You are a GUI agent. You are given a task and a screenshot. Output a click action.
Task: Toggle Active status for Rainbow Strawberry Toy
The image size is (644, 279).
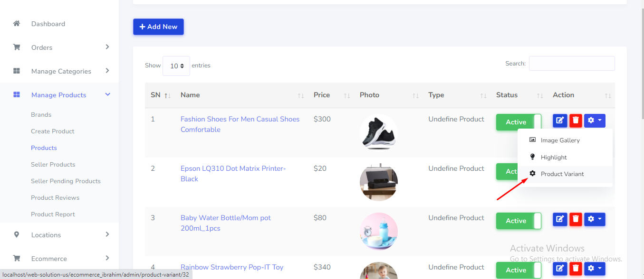tap(519, 270)
